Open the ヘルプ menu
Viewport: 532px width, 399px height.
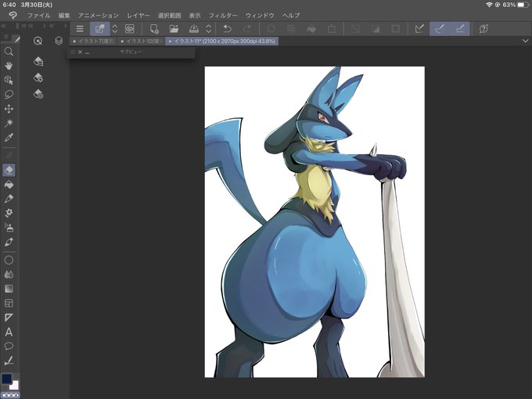291,16
